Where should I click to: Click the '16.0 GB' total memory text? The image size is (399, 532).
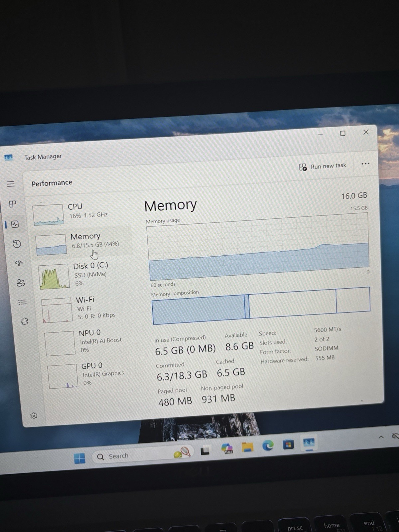[x=354, y=196]
